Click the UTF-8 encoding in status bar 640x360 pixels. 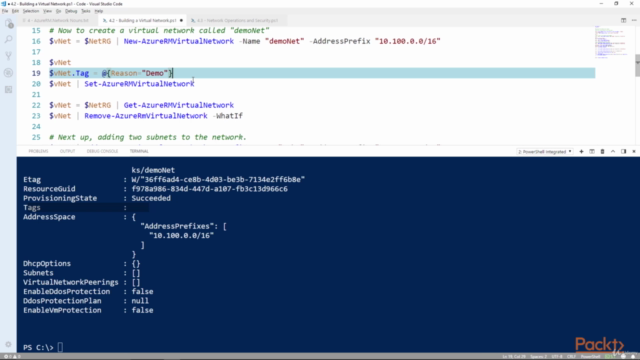coord(557,356)
